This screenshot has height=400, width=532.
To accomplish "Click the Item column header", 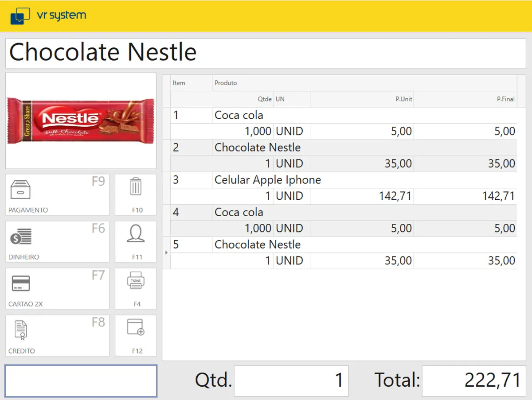I will (x=191, y=83).
